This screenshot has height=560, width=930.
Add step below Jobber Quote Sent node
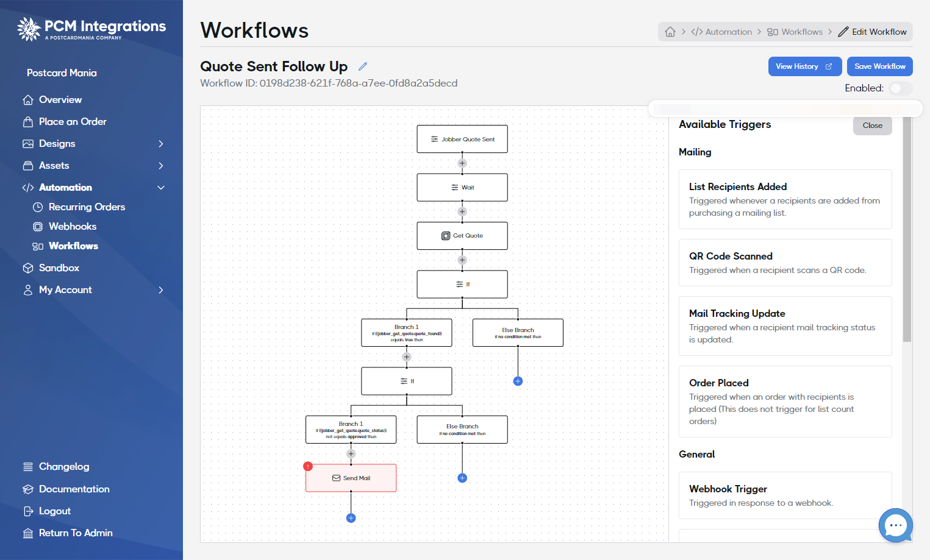(x=462, y=163)
